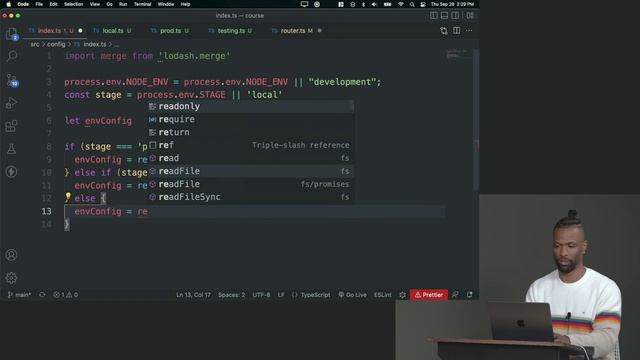Screen dimensions: 640x360
Task: Open the Run menu
Action: [x=123, y=4]
